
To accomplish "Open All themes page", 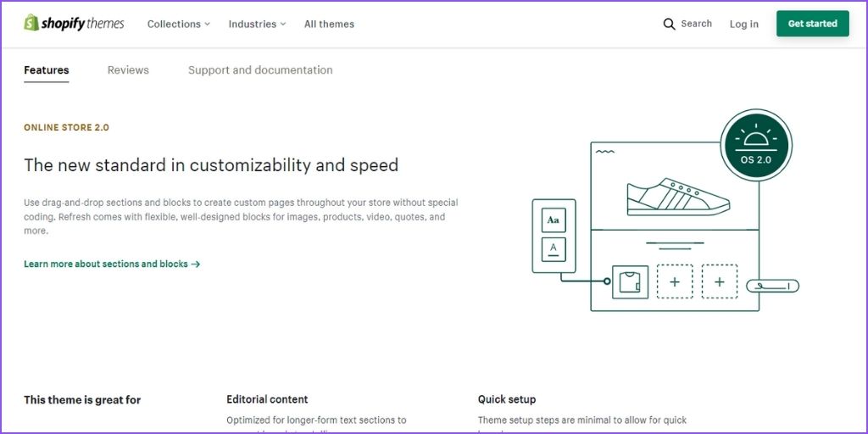I will pos(330,24).
